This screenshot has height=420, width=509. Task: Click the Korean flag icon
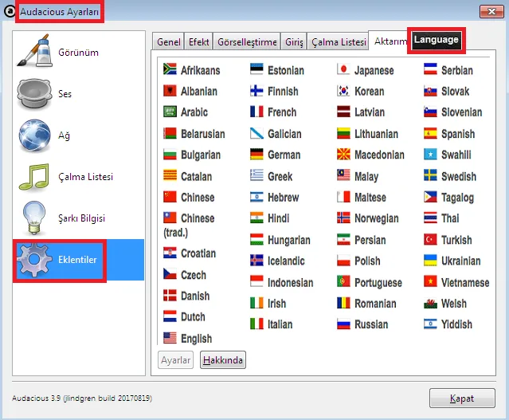pyautogui.click(x=343, y=91)
